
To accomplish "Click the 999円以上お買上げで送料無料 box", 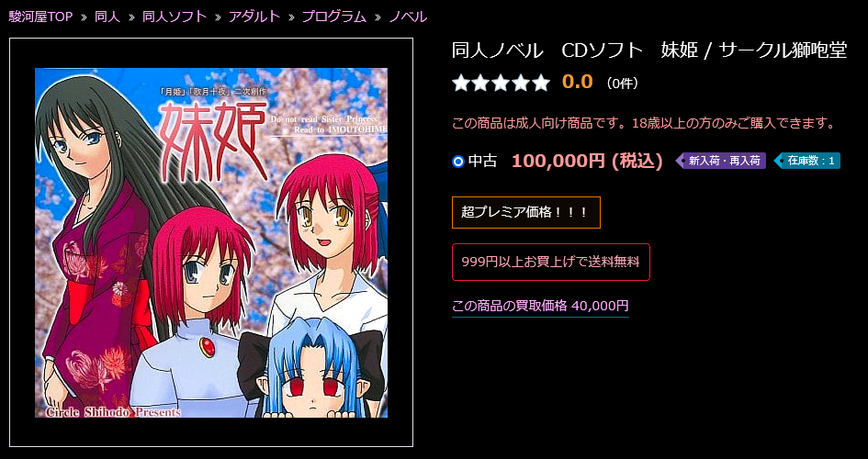I will coord(551,263).
